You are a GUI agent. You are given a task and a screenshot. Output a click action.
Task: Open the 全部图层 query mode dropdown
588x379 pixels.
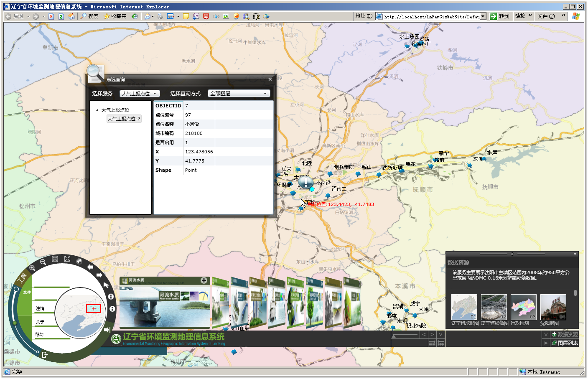coord(239,94)
